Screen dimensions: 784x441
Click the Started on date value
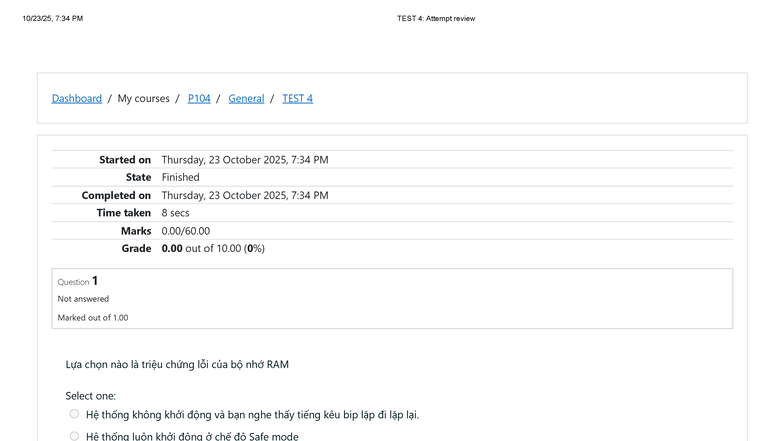coord(245,160)
